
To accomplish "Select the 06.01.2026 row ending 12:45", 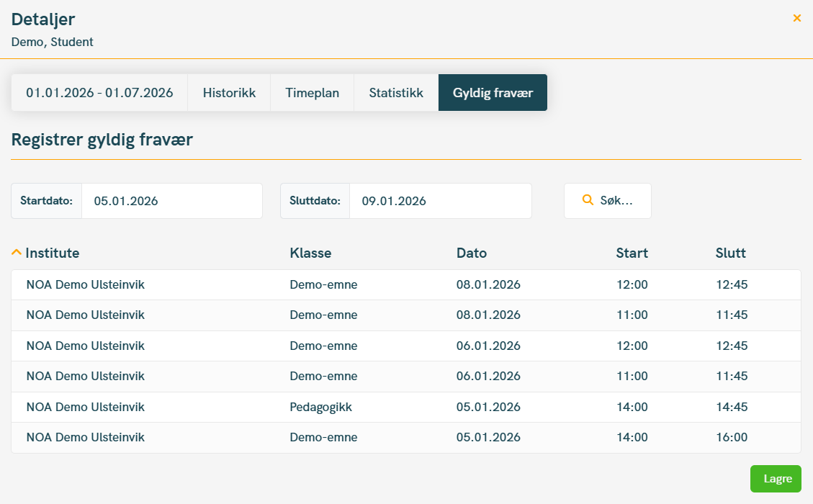I will (x=406, y=346).
